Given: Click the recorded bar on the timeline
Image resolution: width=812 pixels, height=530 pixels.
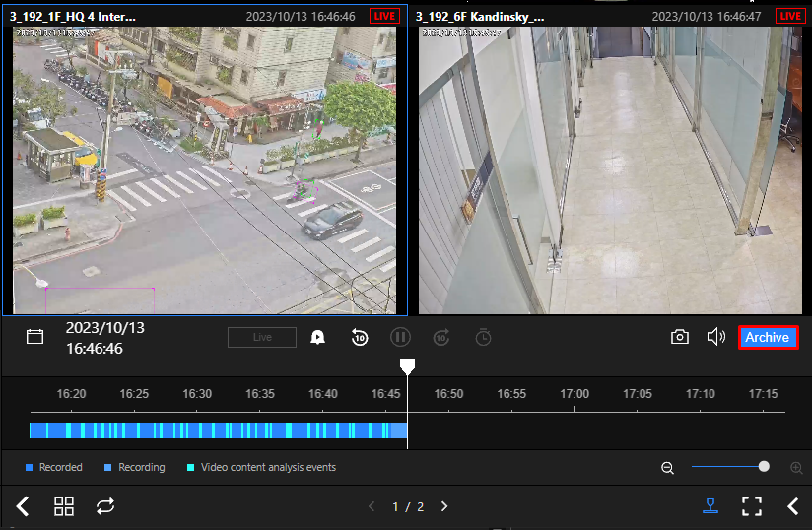Looking at the screenshot, I should tap(217, 431).
